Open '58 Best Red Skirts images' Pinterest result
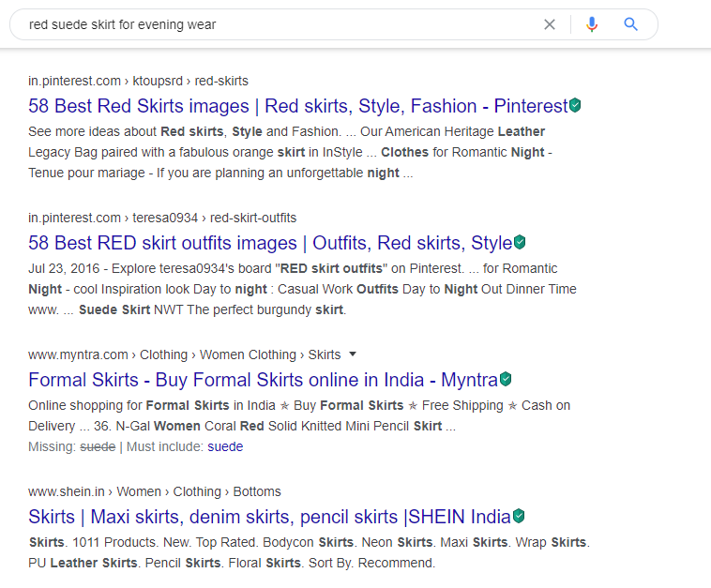Viewport: 711px width, 588px height. click(x=297, y=106)
